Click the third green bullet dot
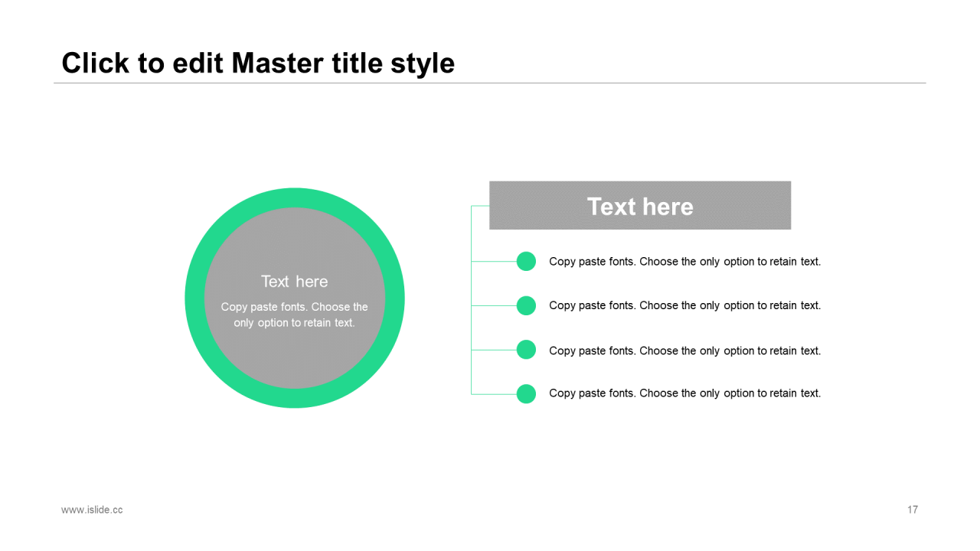Screen dimensions: 980x551 526,350
